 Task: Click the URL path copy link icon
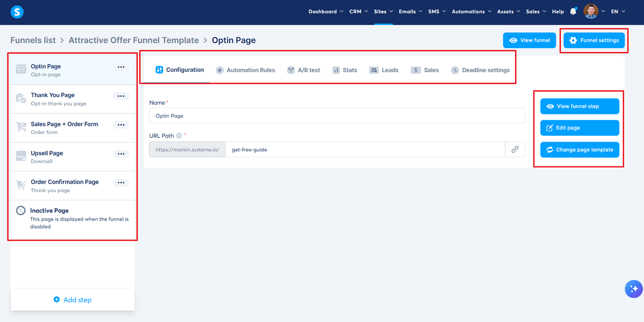click(515, 150)
